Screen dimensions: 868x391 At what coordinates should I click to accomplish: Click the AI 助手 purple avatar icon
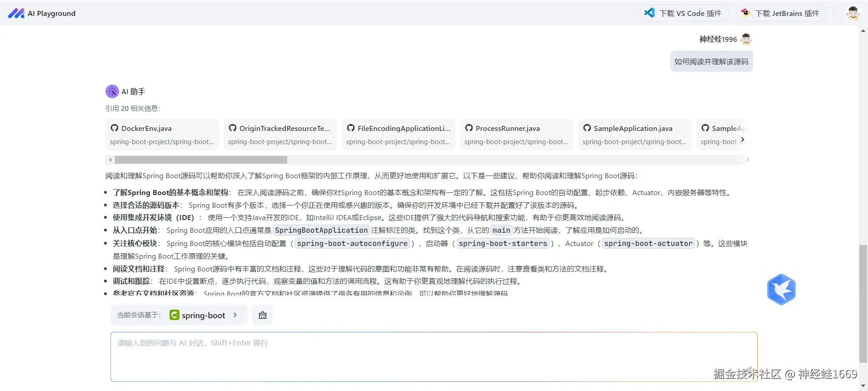pos(112,91)
